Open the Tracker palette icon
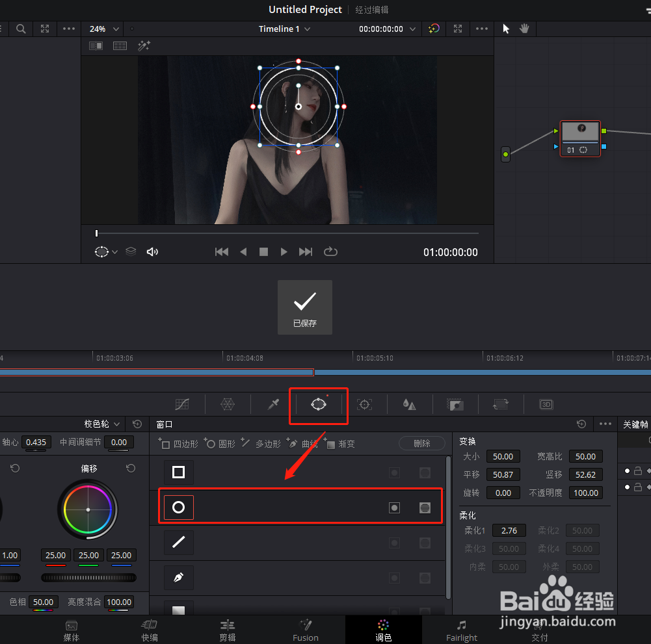 point(365,404)
